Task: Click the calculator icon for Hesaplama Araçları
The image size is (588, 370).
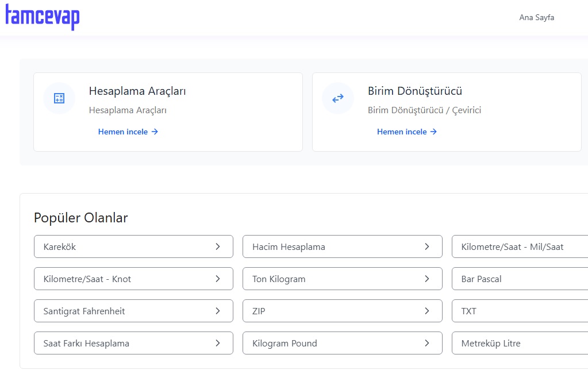Action: (59, 98)
